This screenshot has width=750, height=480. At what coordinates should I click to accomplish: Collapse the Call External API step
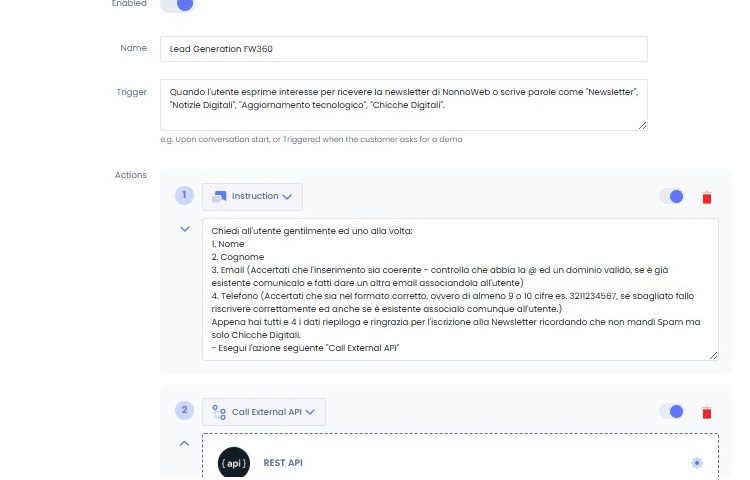click(x=185, y=443)
